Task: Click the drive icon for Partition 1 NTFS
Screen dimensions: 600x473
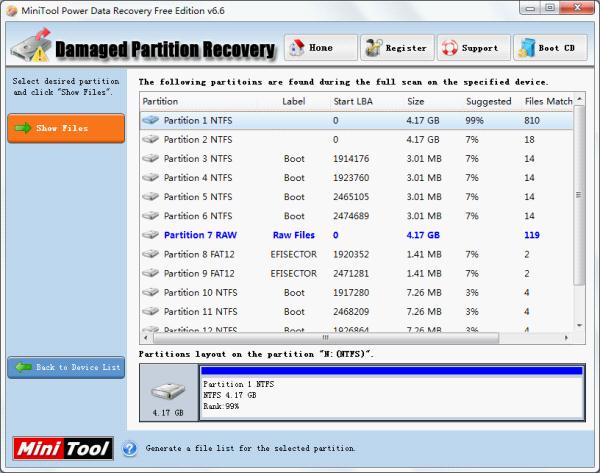Action: tap(150, 120)
